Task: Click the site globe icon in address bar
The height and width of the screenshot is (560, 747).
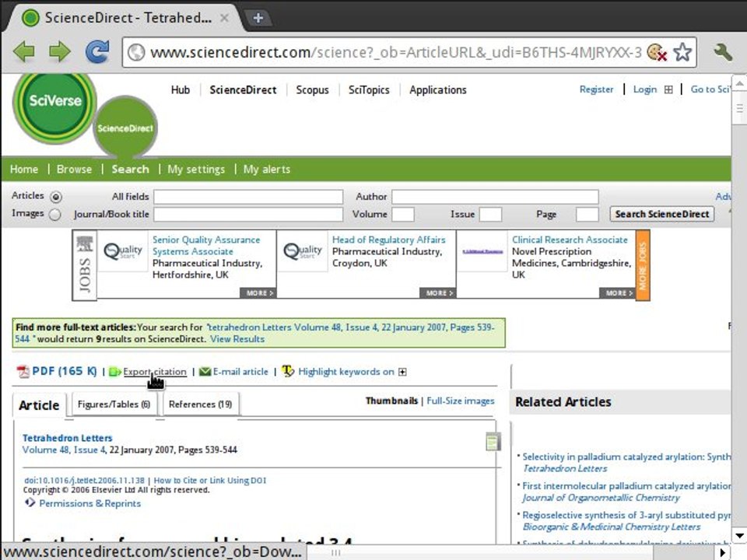Action: (136, 52)
